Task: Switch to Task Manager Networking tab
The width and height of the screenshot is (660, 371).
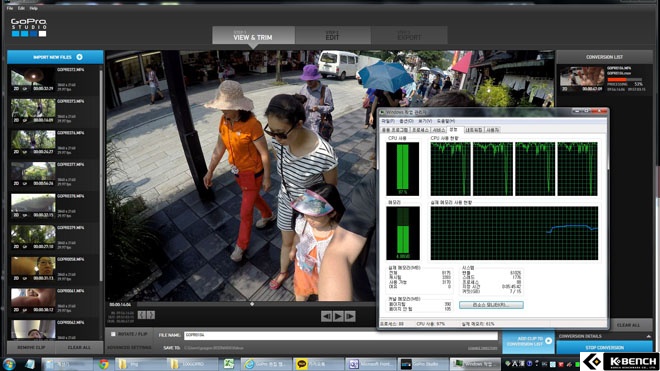Action: [474, 130]
